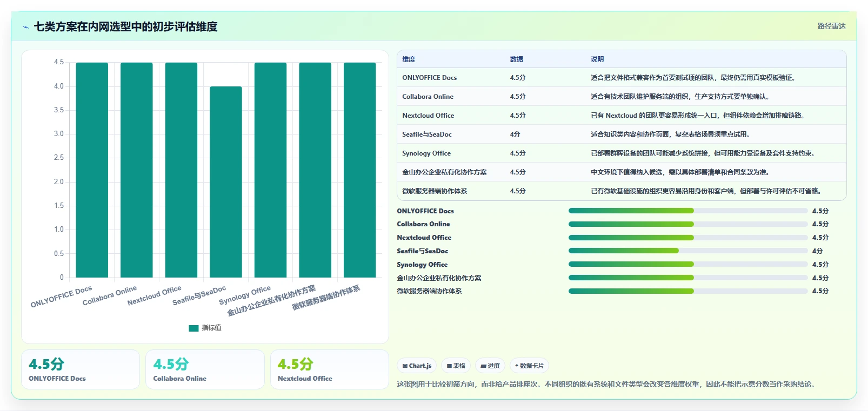Select the ONLYOFFICE Docs bar in the chart
868x411 pixels.
click(x=92, y=170)
